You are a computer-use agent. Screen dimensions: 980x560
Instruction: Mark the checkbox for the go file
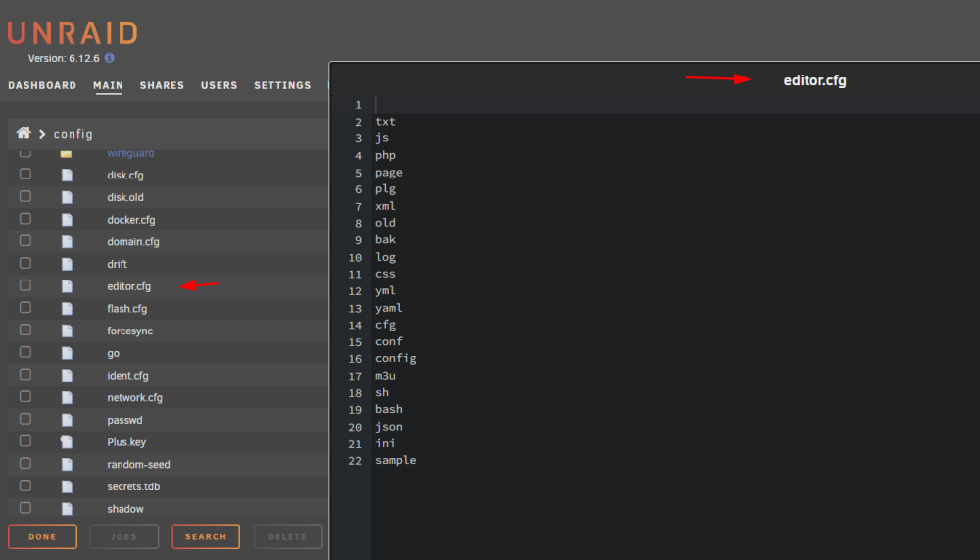[x=25, y=352]
